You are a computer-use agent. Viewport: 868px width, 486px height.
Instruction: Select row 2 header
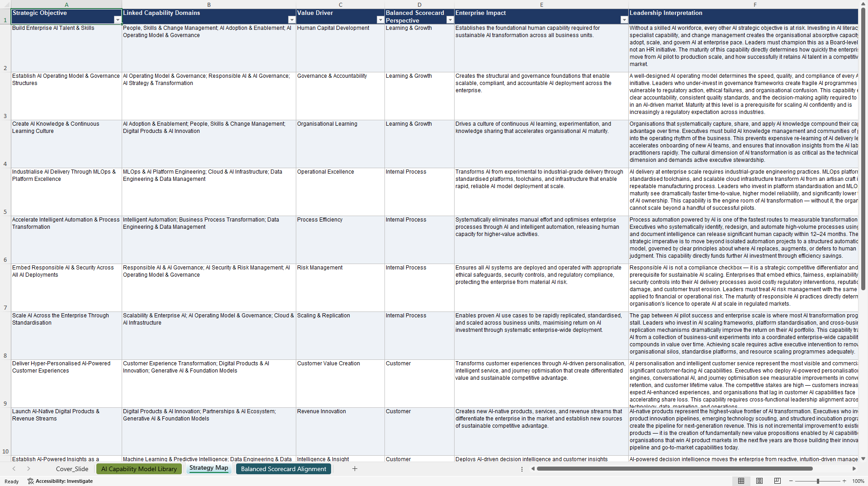click(5, 48)
